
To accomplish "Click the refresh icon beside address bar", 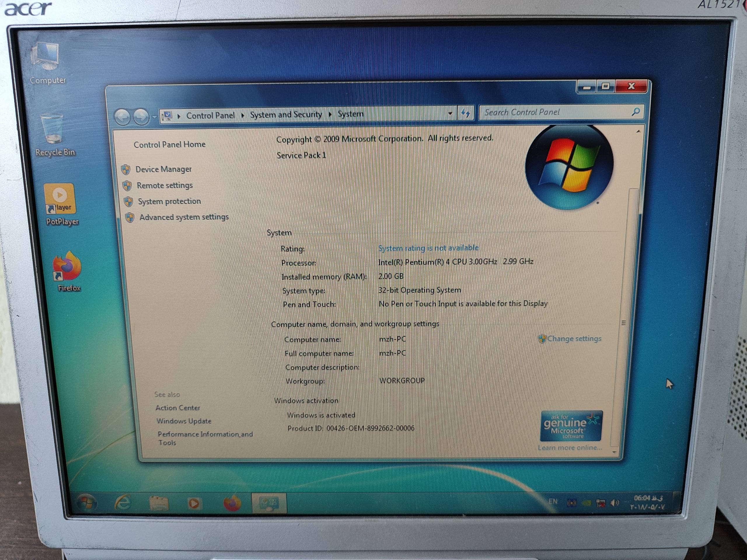I will [x=466, y=113].
